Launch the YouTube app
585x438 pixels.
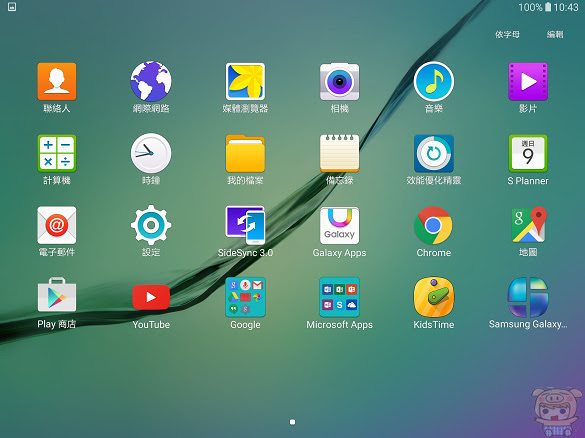click(x=151, y=297)
